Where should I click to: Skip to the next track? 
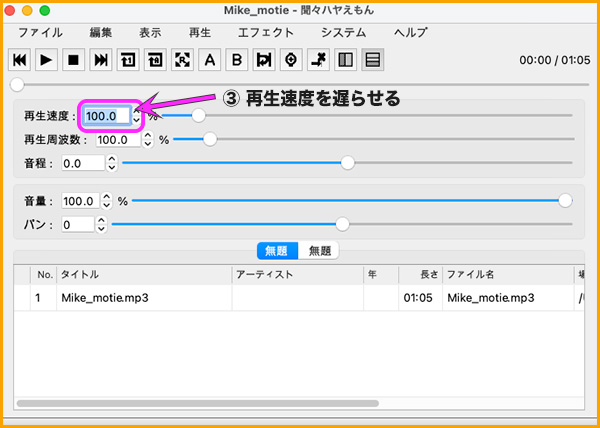pyautogui.click(x=101, y=60)
